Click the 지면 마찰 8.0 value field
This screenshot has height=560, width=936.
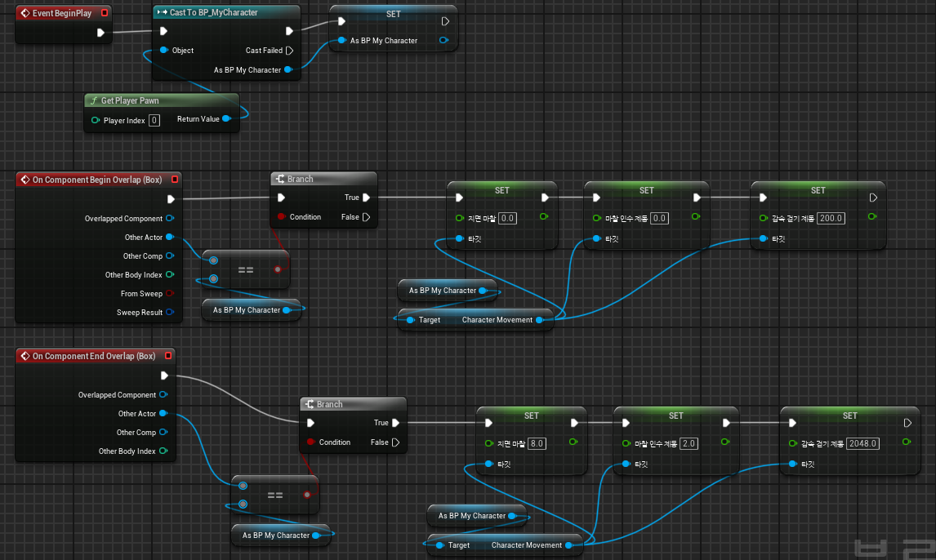tap(537, 444)
